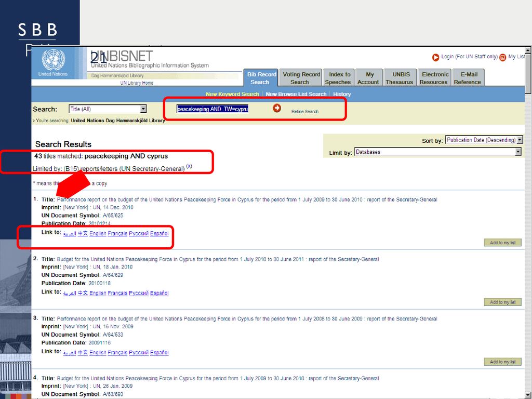
Task: Add result 1 to my list
Action: point(502,243)
